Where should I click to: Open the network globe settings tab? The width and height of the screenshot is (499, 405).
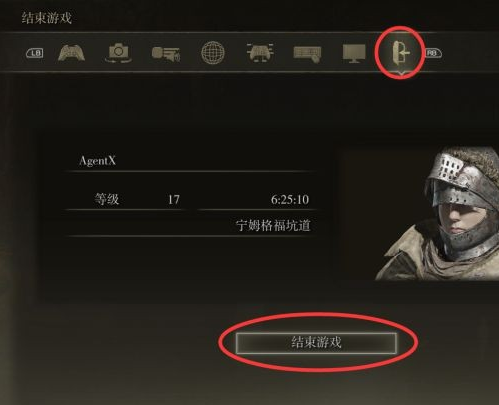pos(213,53)
